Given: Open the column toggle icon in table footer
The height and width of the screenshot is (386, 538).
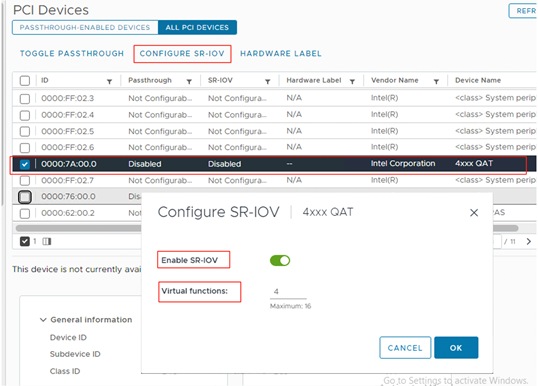Looking at the screenshot, I should coord(47,242).
